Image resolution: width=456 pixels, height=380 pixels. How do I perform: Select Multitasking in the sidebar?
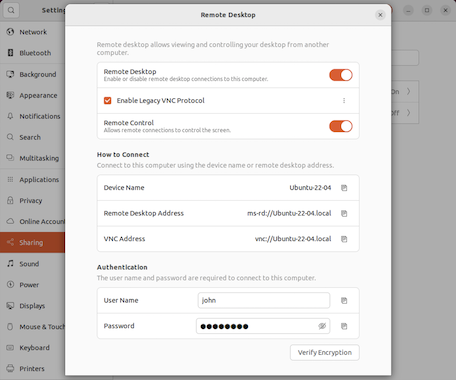click(x=33, y=158)
